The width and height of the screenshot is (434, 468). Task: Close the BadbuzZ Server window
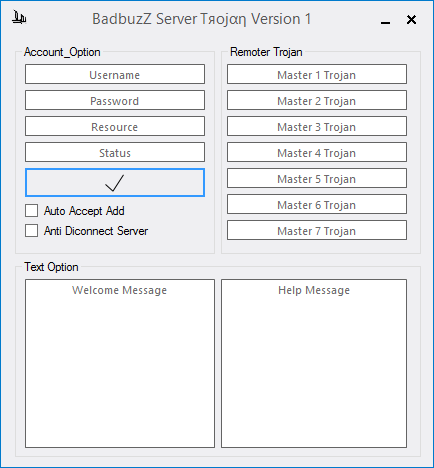tap(411, 20)
